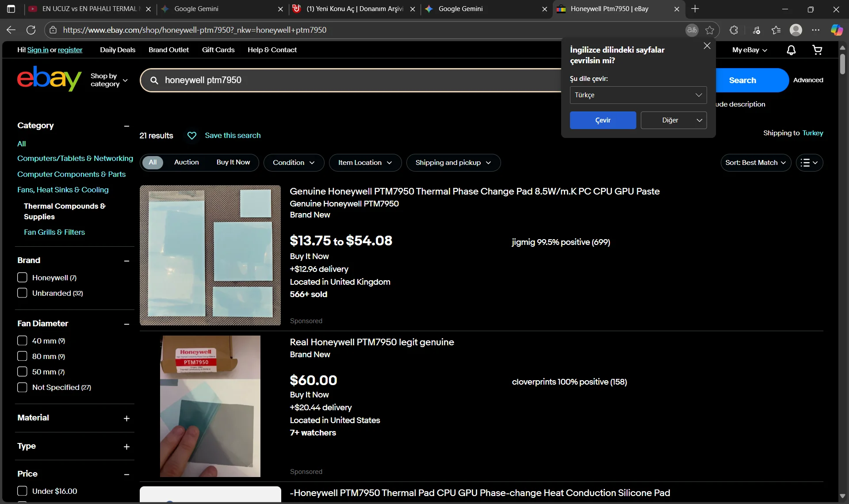Enable the 40 mm fan diameter filter
Viewport: 849px width, 504px height.
tap(22, 341)
